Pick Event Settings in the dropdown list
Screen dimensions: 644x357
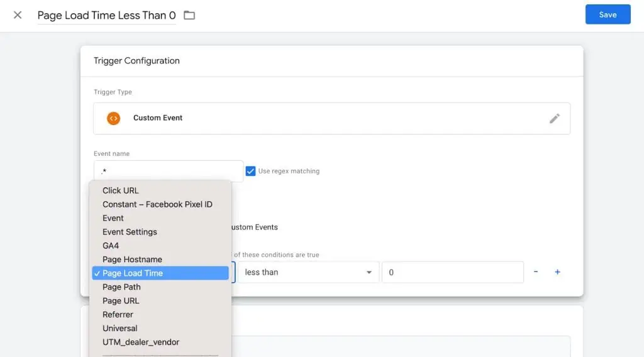click(130, 232)
